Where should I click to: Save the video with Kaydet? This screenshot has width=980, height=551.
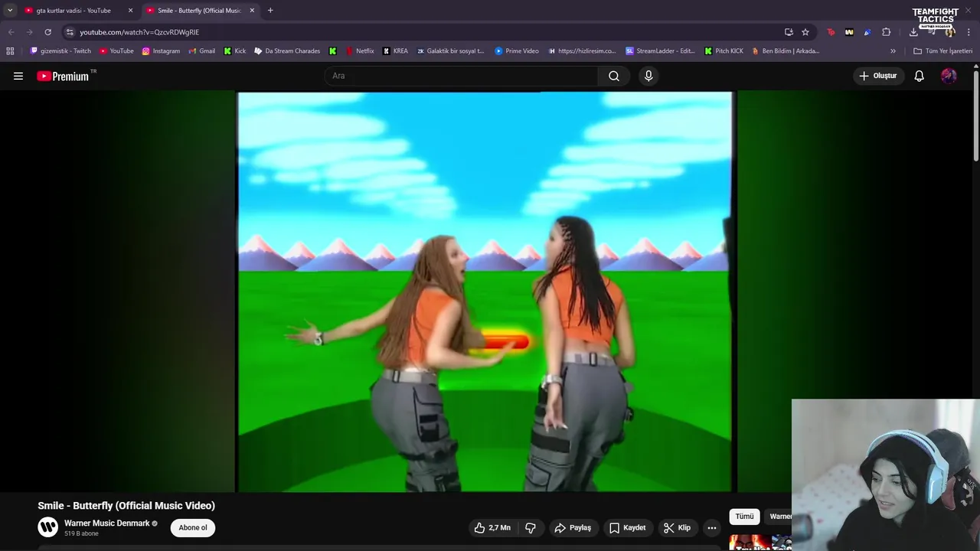[x=627, y=528]
